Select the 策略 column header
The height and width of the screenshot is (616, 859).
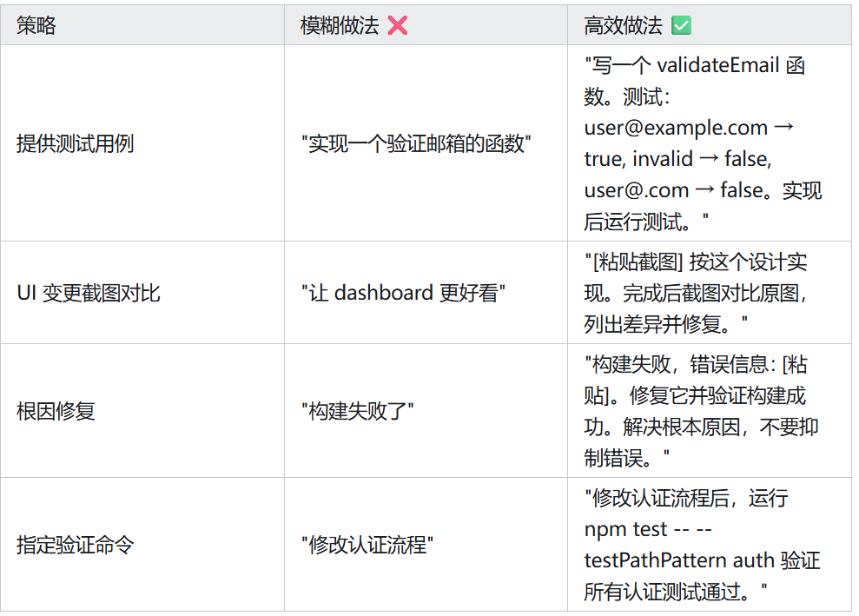point(36,26)
